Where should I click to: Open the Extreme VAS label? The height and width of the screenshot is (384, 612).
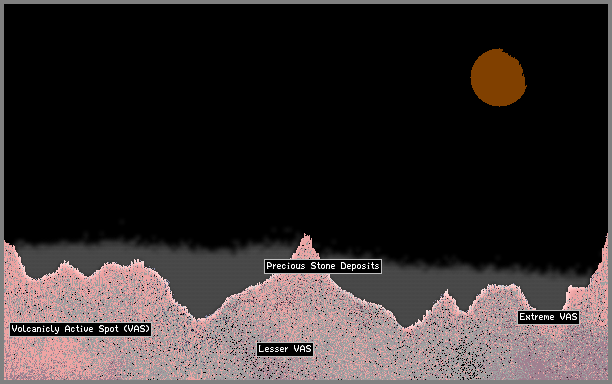point(548,317)
